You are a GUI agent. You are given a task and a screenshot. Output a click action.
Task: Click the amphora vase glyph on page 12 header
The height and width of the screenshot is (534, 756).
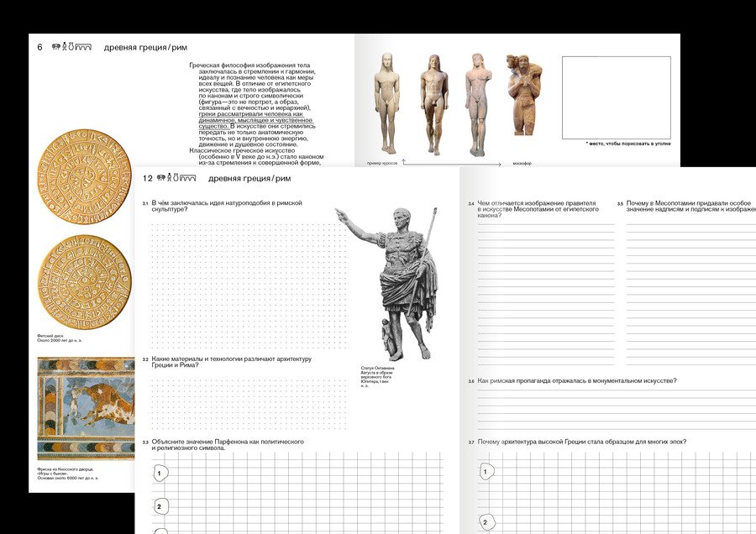176,178
